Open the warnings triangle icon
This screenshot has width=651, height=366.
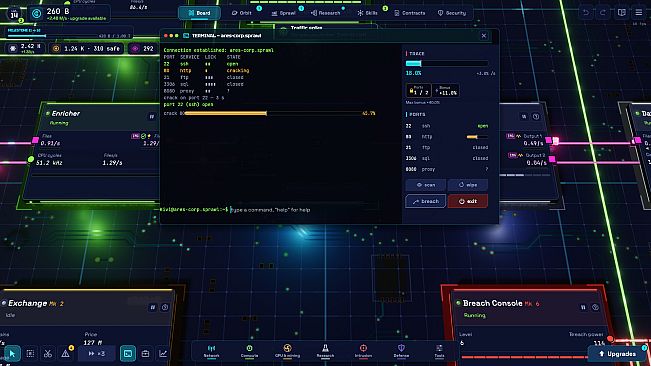click(66, 354)
